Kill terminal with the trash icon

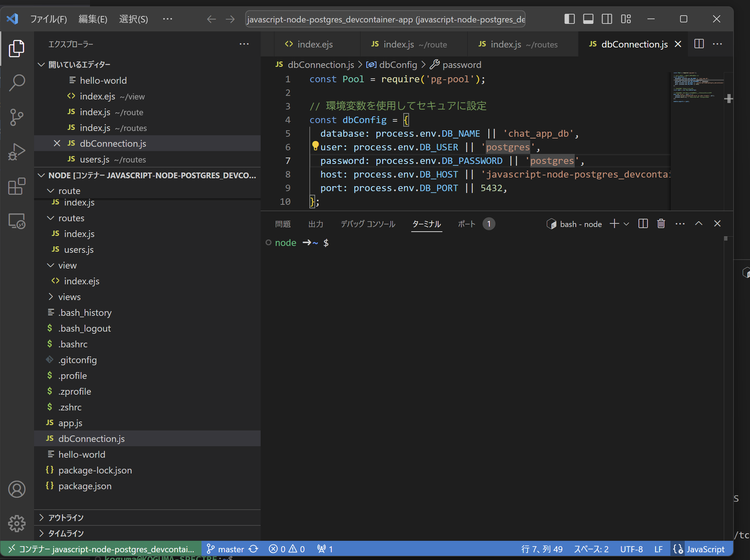(661, 224)
